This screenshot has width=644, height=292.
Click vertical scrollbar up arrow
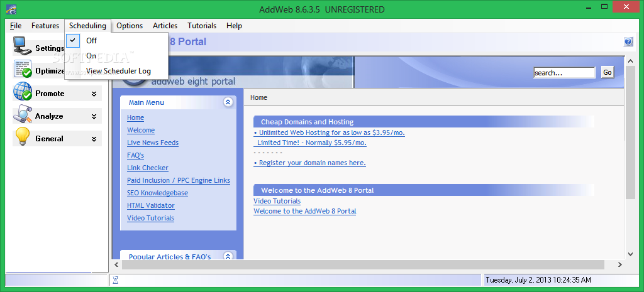(630, 61)
